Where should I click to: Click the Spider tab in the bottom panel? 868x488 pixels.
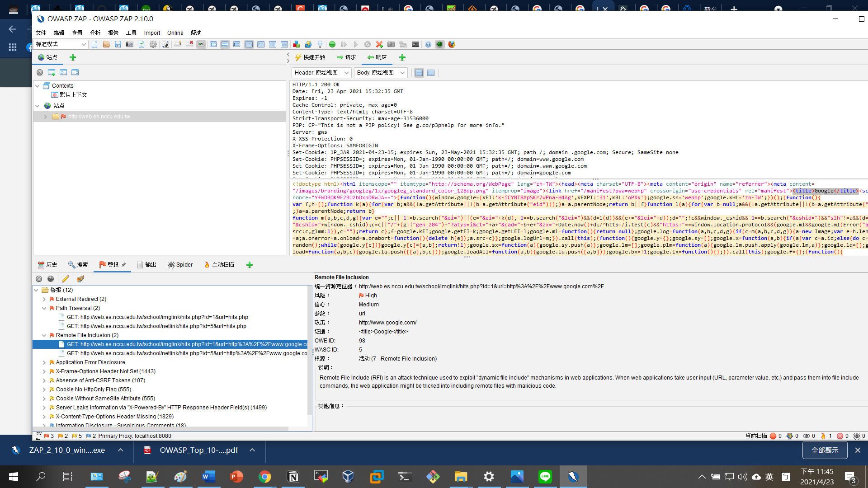[x=180, y=265]
